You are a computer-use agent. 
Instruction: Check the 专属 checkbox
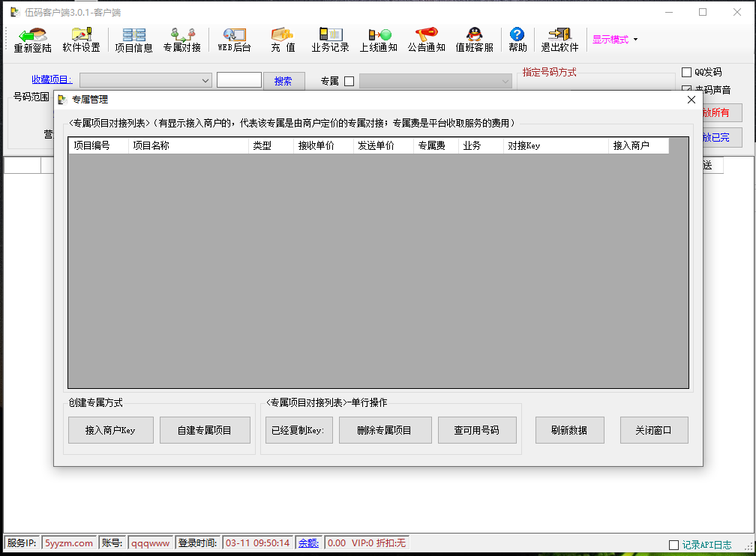click(x=349, y=81)
